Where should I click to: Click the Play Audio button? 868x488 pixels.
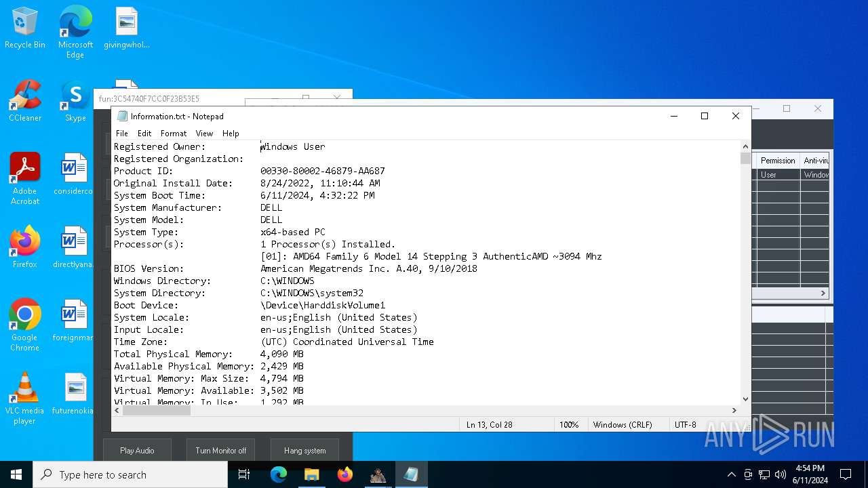[137, 450]
